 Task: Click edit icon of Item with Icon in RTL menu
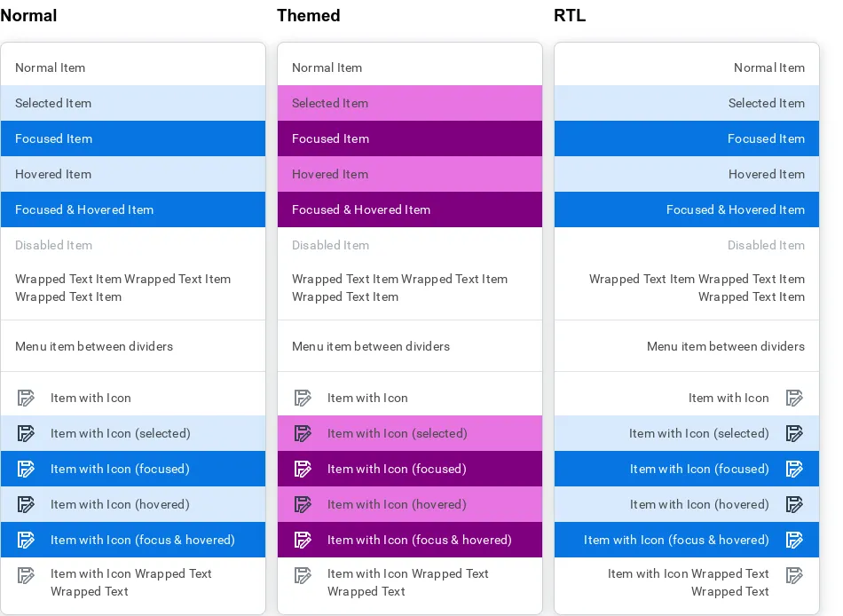pyautogui.click(x=794, y=399)
